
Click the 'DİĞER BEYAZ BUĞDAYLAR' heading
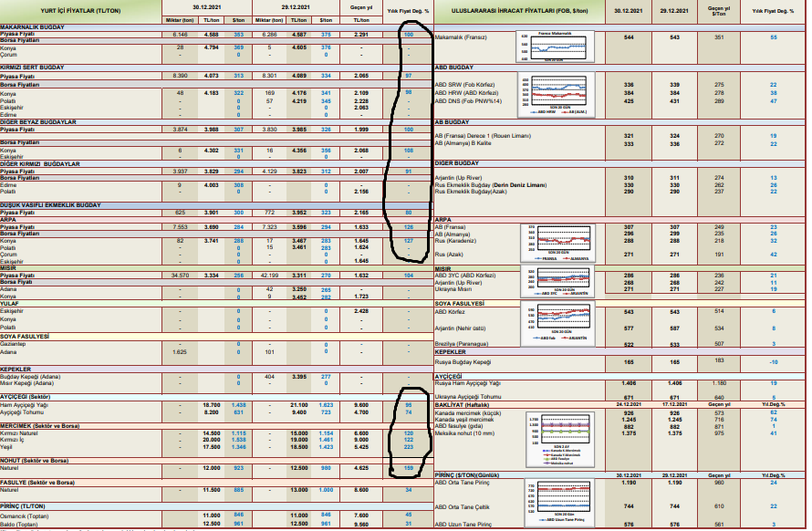point(37,122)
